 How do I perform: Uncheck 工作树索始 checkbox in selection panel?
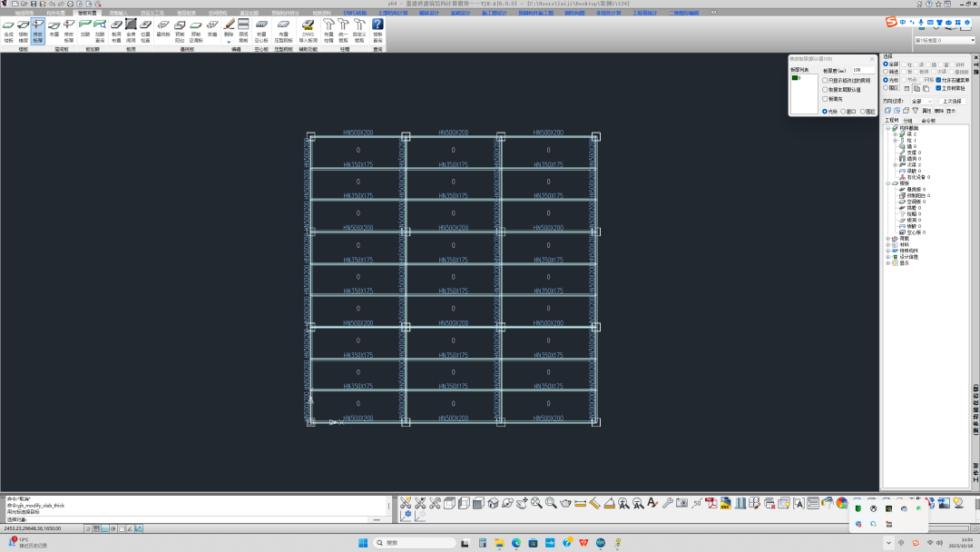[939, 88]
